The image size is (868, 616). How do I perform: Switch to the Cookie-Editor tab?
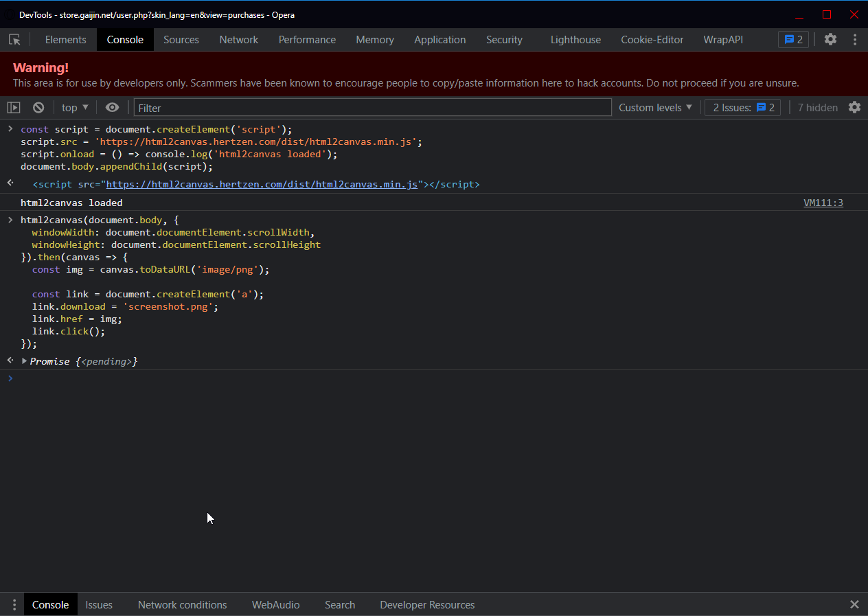click(x=652, y=40)
